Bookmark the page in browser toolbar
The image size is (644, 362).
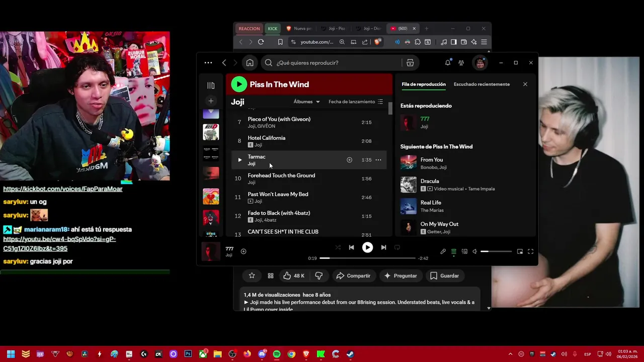(280, 42)
